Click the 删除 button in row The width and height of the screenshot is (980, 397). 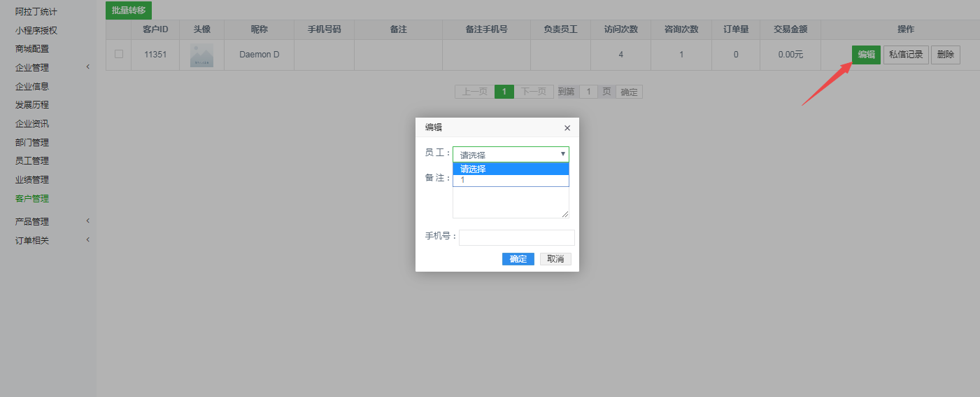[x=945, y=55]
